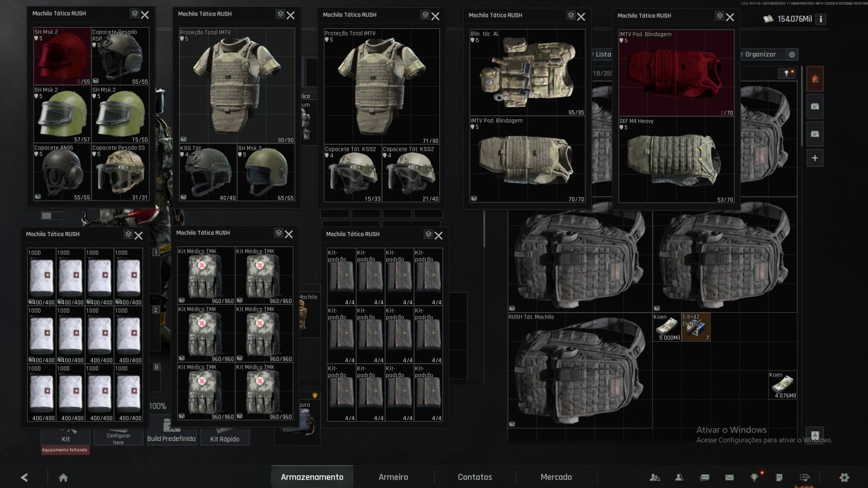This screenshot has width=868, height=488.
Task: Select the SH Msk 2 helmet 65/65
Action: click(266, 173)
